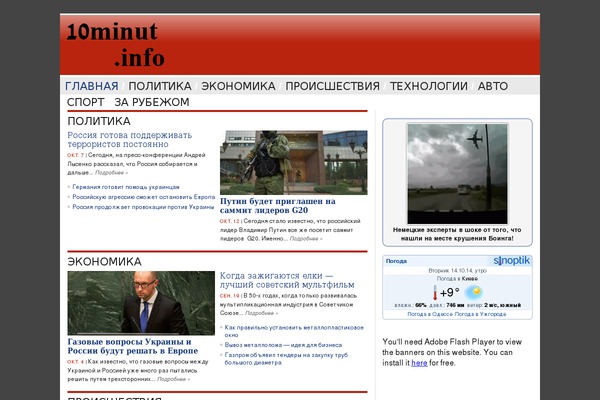Click the man at podium photo
The image size is (600, 400).
141,303
